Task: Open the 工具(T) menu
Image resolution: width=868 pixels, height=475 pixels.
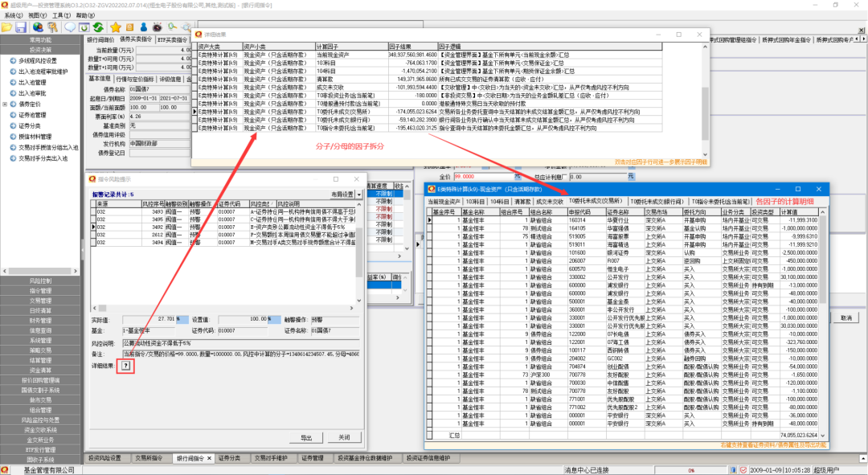Action: tap(61, 15)
